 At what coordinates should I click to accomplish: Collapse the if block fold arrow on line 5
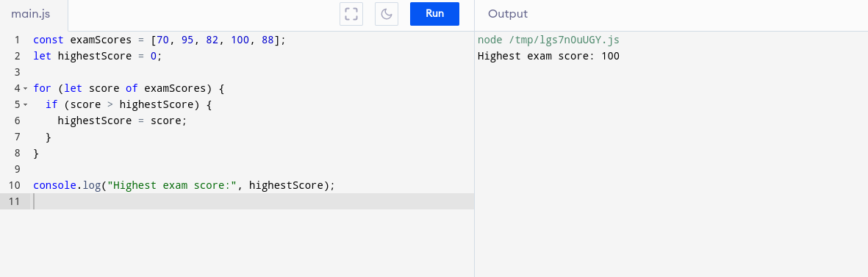pyautogui.click(x=26, y=104)
